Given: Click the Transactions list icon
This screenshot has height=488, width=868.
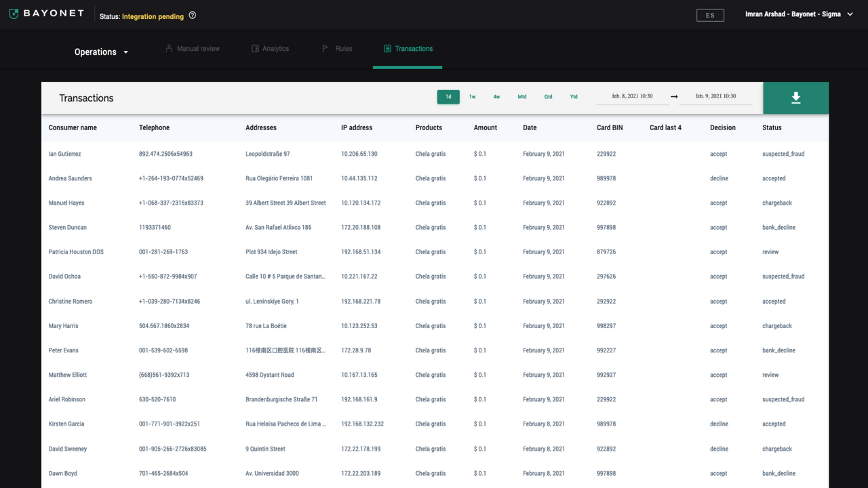Looking at the screenshot, I should coord(387,48).
